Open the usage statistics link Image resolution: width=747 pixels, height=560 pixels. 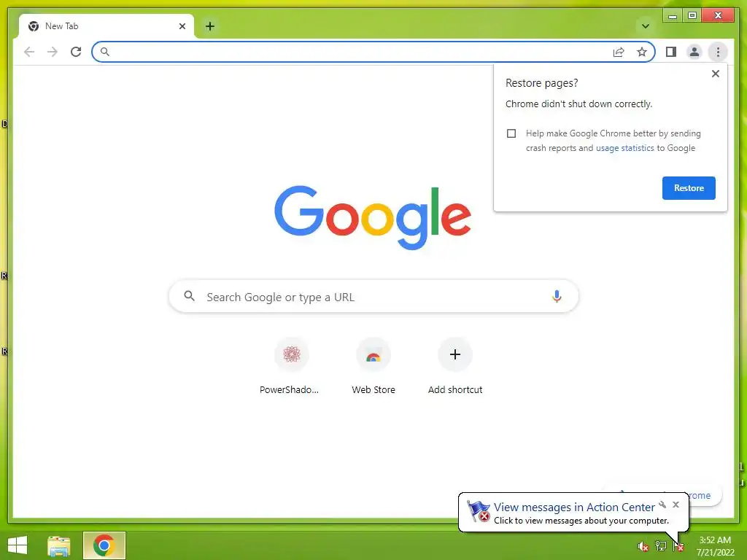click(x=624, y=148)
